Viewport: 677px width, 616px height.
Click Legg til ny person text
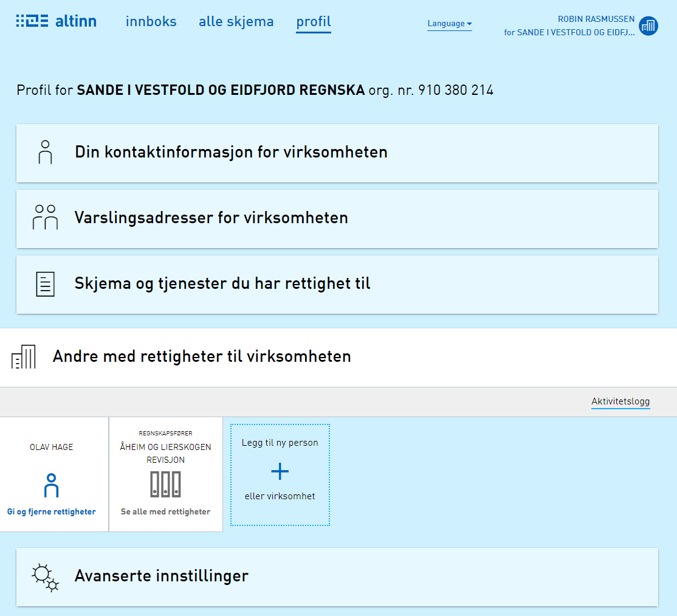[280, 443]
